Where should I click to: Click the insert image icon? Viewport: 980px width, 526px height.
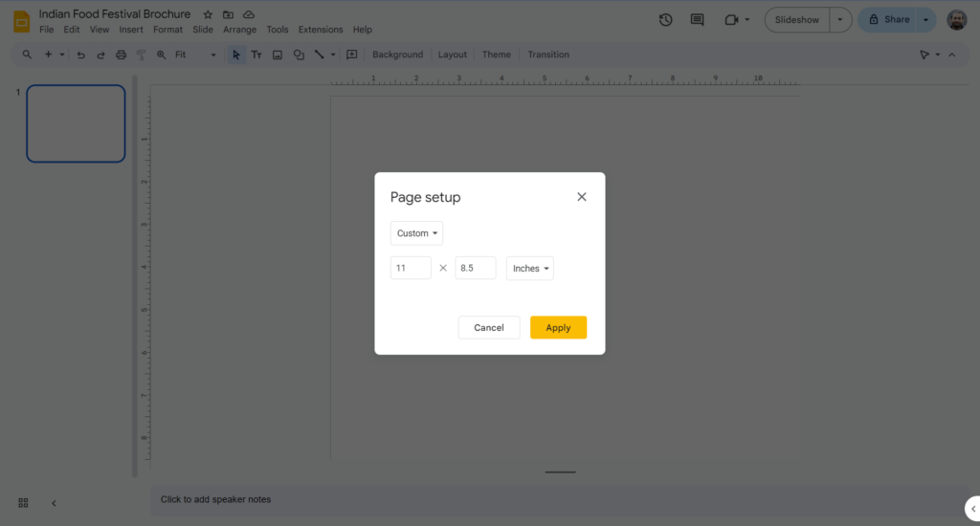pyautogui.click(x=278, y=55)
